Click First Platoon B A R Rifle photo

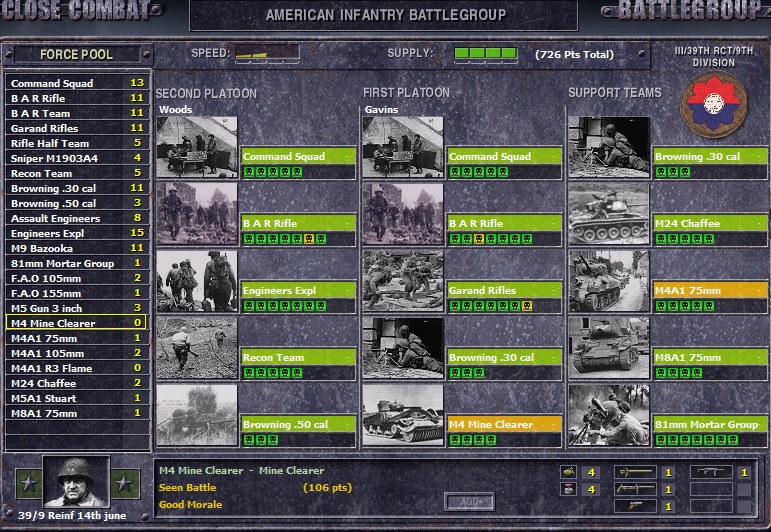pyautogui.click(x=403, y=214)
